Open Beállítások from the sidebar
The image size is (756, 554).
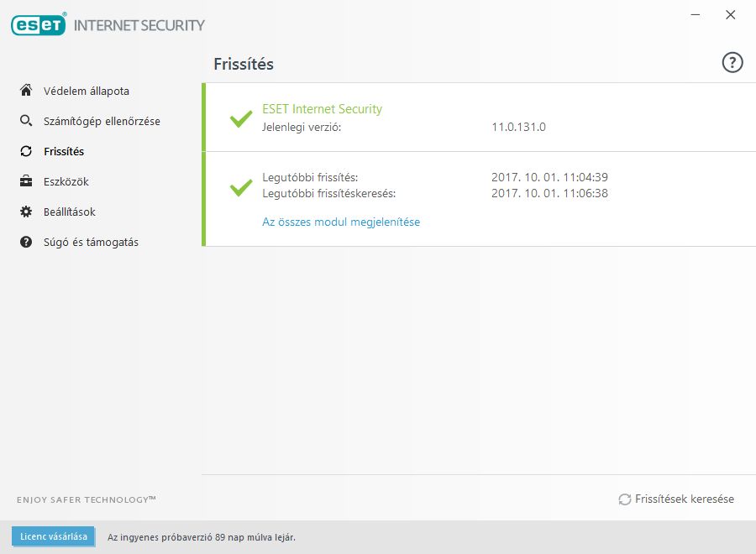pyautogui.click(x=70, y=212)
